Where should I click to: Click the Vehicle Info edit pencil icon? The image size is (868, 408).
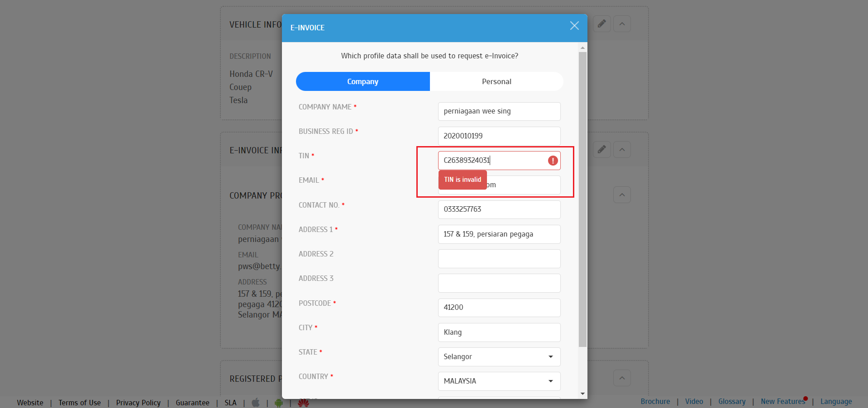[601, 24]
